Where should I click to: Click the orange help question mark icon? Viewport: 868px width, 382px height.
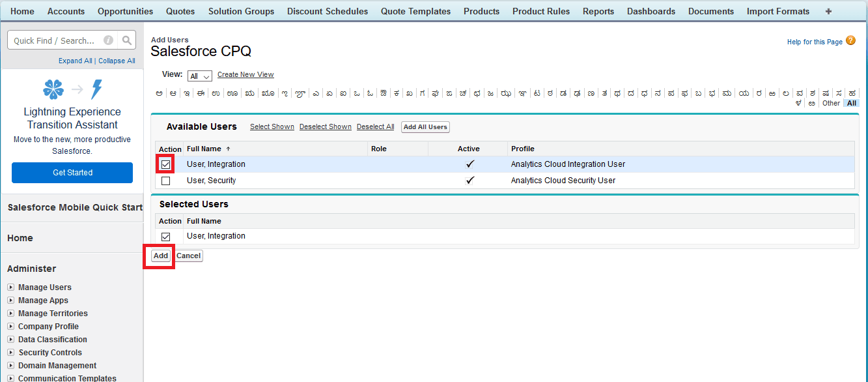coord(850,41)
